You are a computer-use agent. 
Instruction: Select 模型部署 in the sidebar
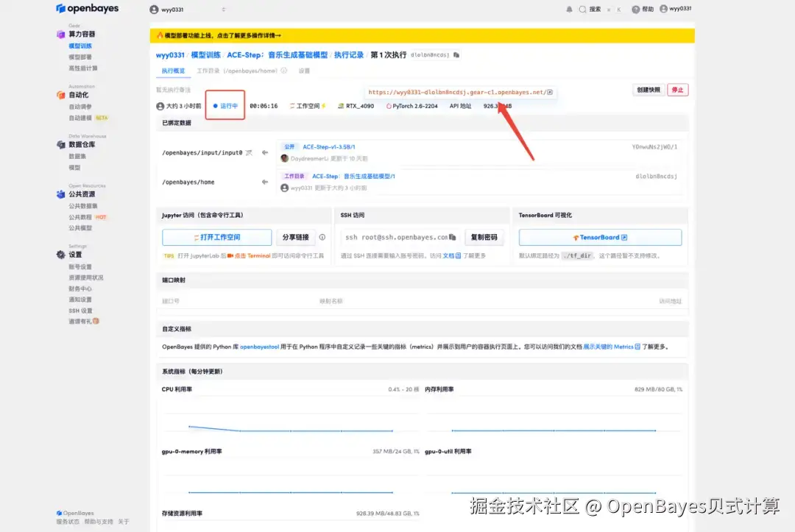pos(80,57)
